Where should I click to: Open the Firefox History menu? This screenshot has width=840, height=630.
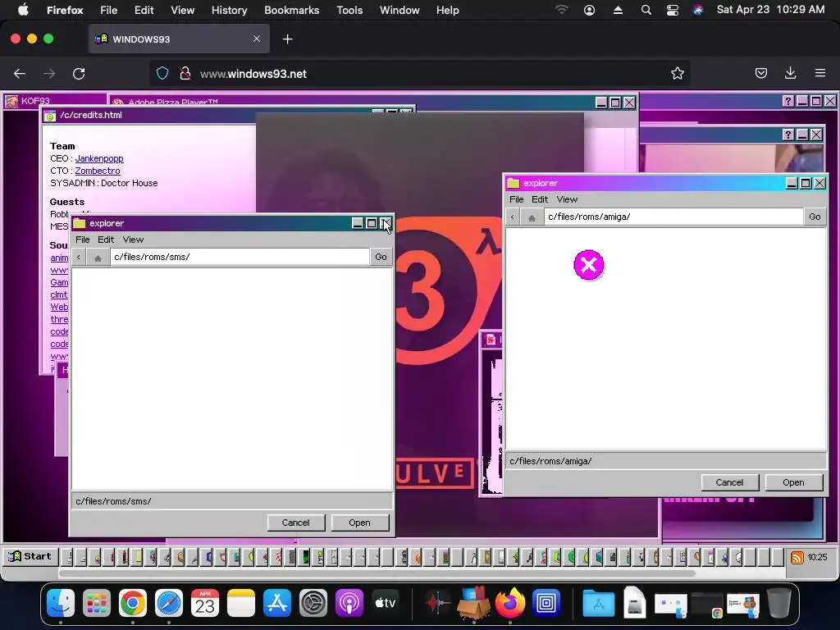coord(229,10)
